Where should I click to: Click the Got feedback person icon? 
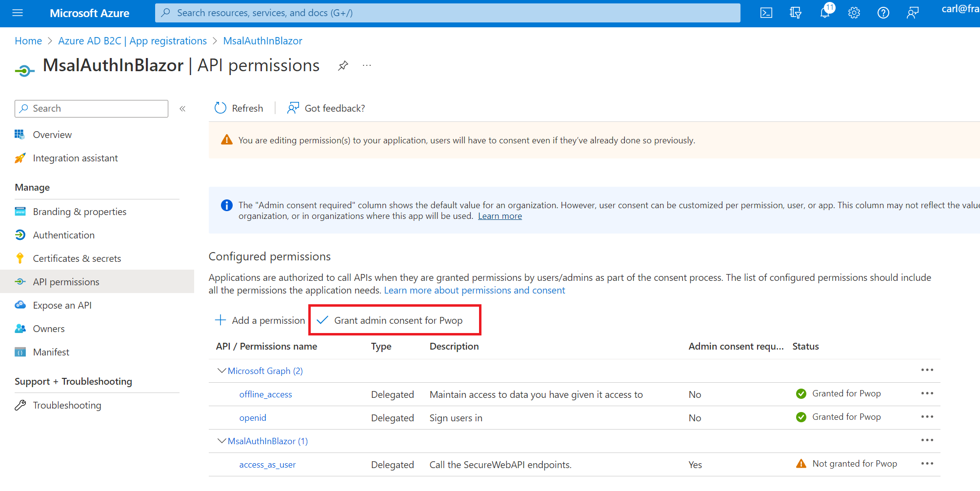click(293, 108)
